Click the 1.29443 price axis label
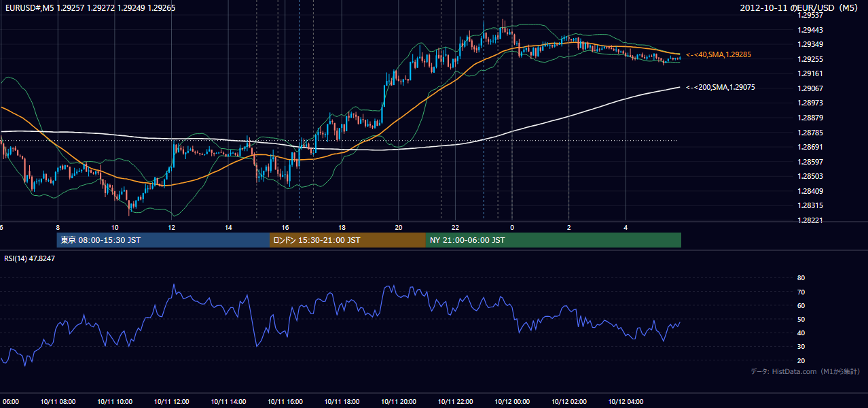 (809, 30)
